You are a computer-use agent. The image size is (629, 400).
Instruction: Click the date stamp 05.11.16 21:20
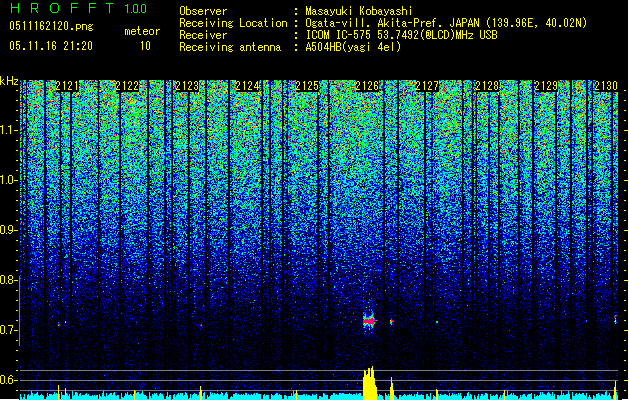(x=51, y=46)
